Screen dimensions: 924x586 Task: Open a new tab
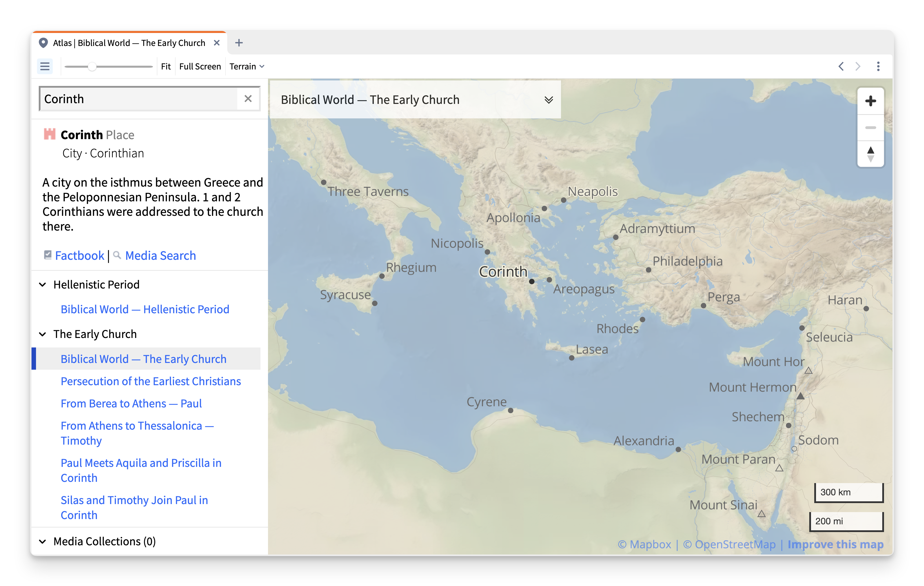click(x=239, y=43)
